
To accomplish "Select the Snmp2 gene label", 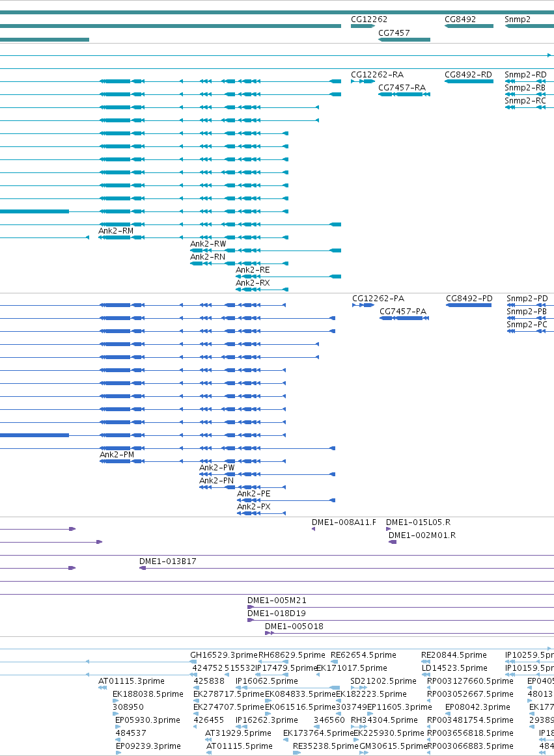I will [x=518, y=20].
